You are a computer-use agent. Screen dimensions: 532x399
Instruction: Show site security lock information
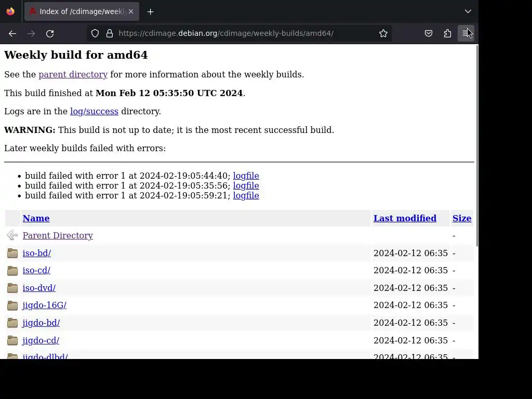(x=109, y=33)
